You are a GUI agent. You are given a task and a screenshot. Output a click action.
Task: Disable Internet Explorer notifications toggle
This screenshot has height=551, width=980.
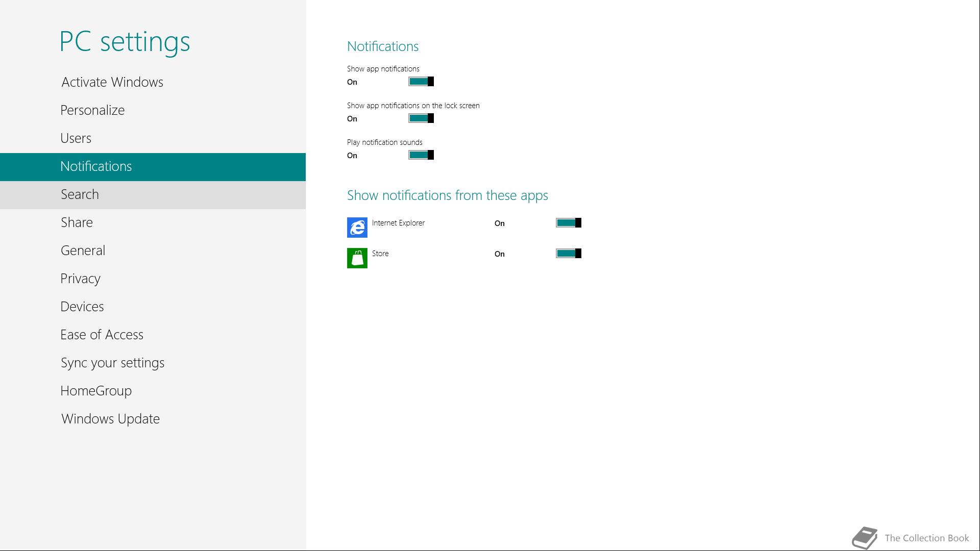coord(569,223)
